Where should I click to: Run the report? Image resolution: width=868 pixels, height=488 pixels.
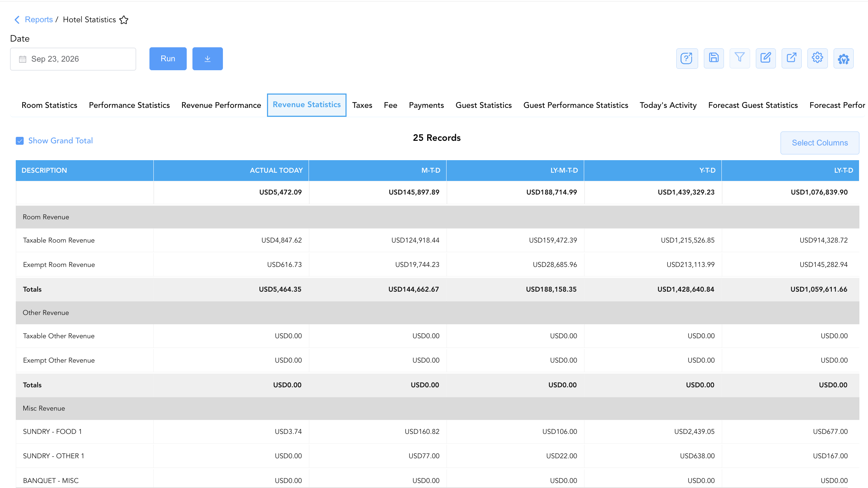click(x=168, y=59)
